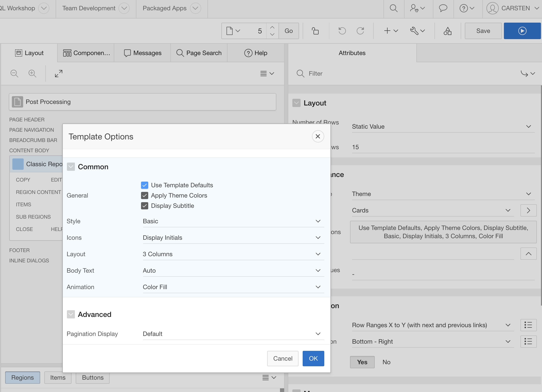
Task: Switch to the Messages tab
Action: pos(143,53)
